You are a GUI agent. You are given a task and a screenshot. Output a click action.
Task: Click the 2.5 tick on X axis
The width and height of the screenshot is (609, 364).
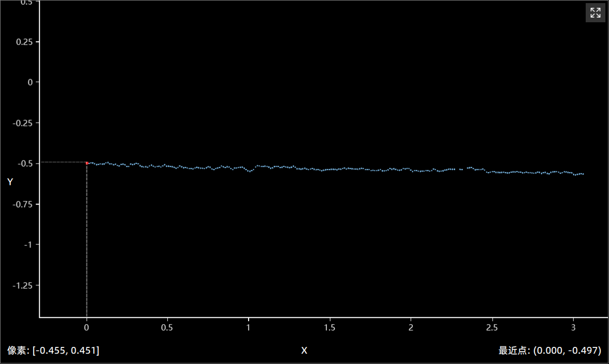492,328
